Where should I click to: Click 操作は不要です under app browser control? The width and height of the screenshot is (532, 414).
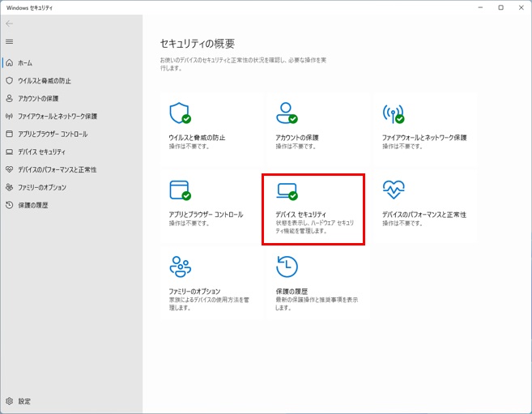[189, 224]
